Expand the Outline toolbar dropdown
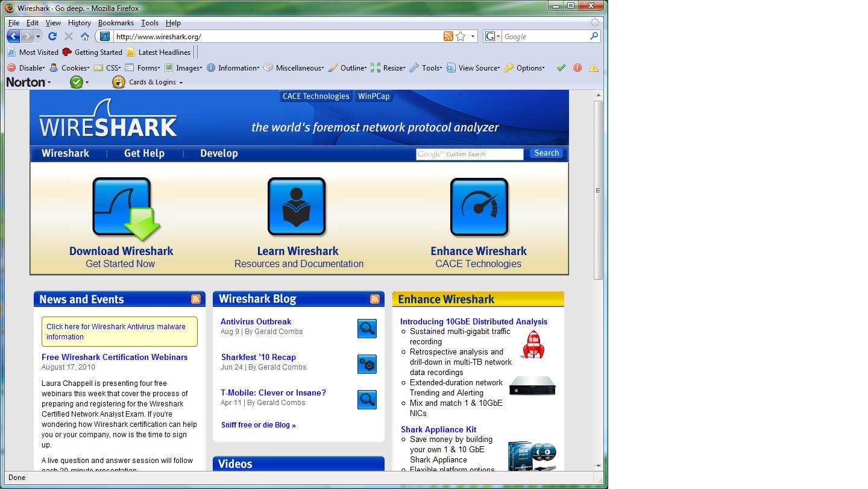 coord(347,68)
